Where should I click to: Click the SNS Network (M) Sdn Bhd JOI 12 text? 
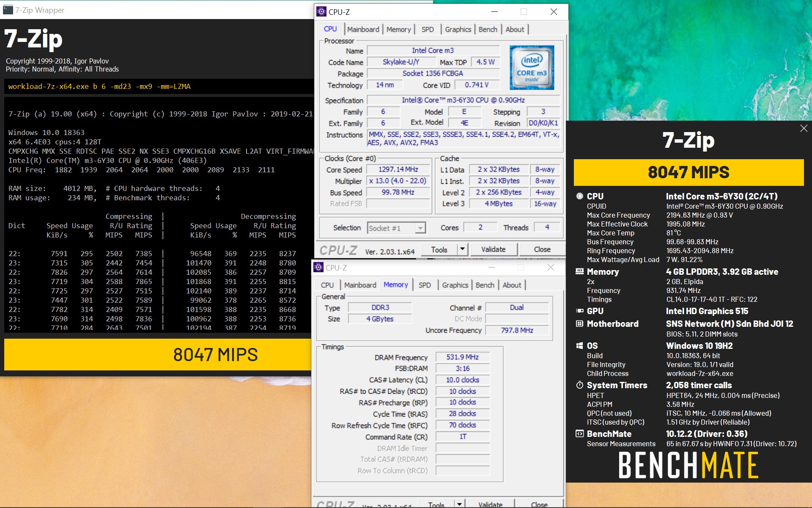pos(730,324)
